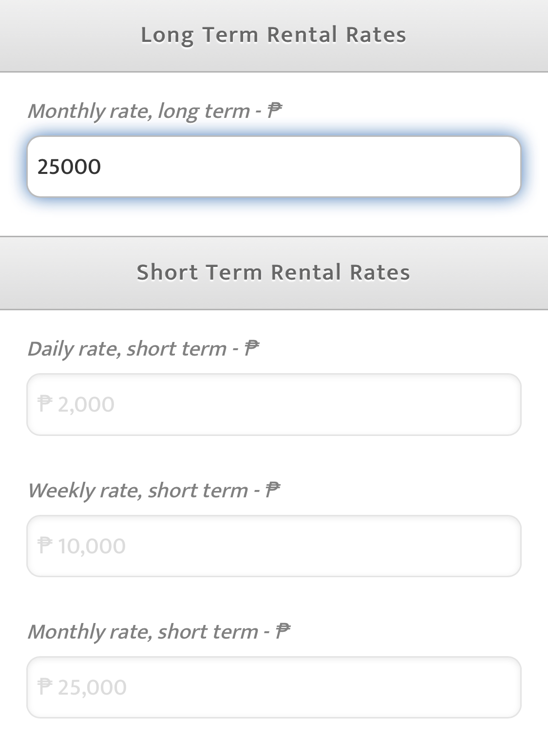Viewport: 548px width, 756px height.
Task: Collapse the Short Term Rental Rates header
Action: (x=274, y=273)
